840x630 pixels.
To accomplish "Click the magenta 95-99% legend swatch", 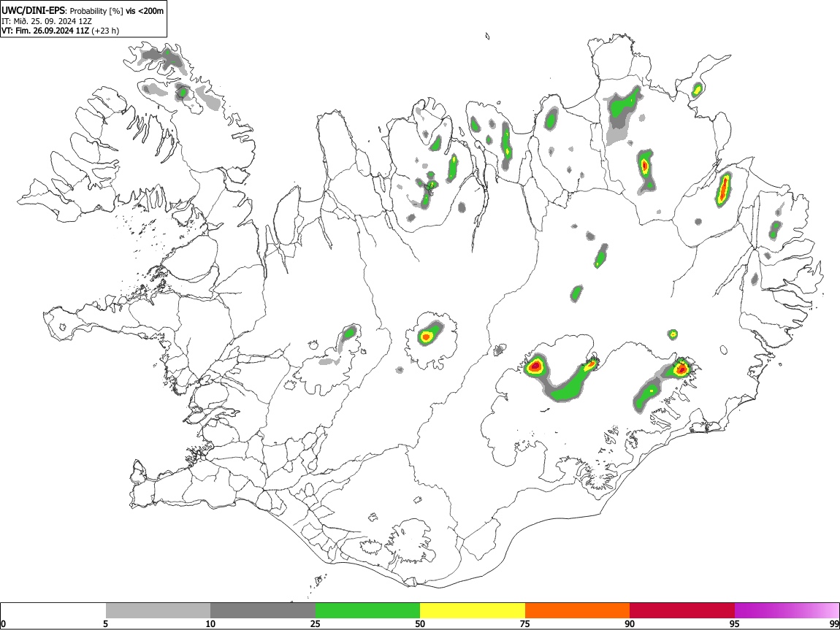I will point(787,611).
